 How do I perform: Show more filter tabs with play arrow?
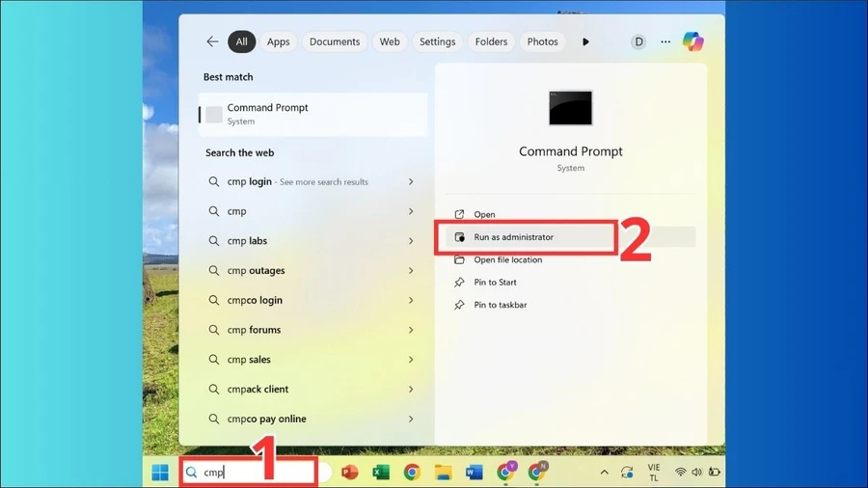point(585,41)
